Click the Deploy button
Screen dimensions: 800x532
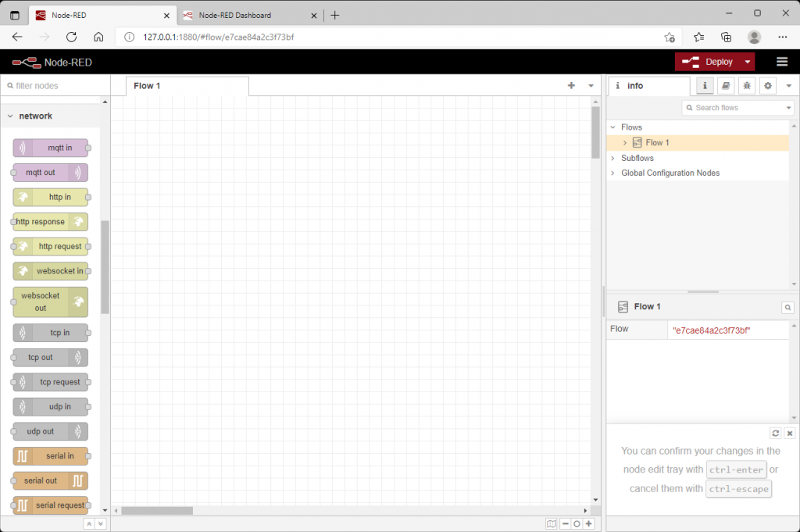pyautogui.click(x=708, y=62)
